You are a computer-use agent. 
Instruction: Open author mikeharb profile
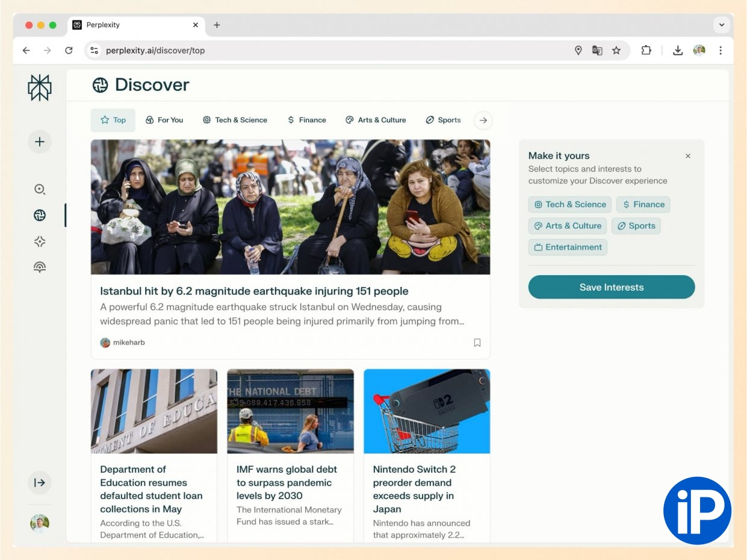pos(122,343)
